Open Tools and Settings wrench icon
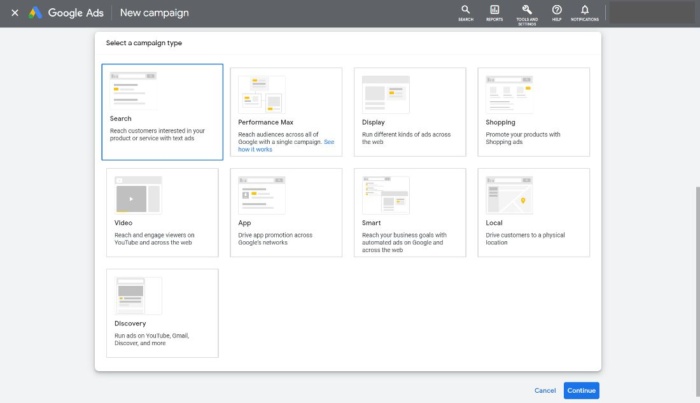Screen dimensions: 700x403 (527, 14)
